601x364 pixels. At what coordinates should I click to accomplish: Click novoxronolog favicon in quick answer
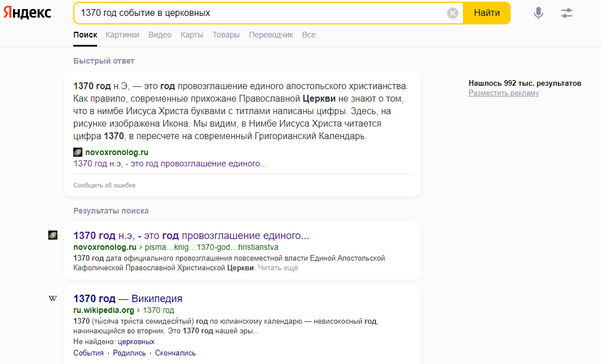(78, 152)
